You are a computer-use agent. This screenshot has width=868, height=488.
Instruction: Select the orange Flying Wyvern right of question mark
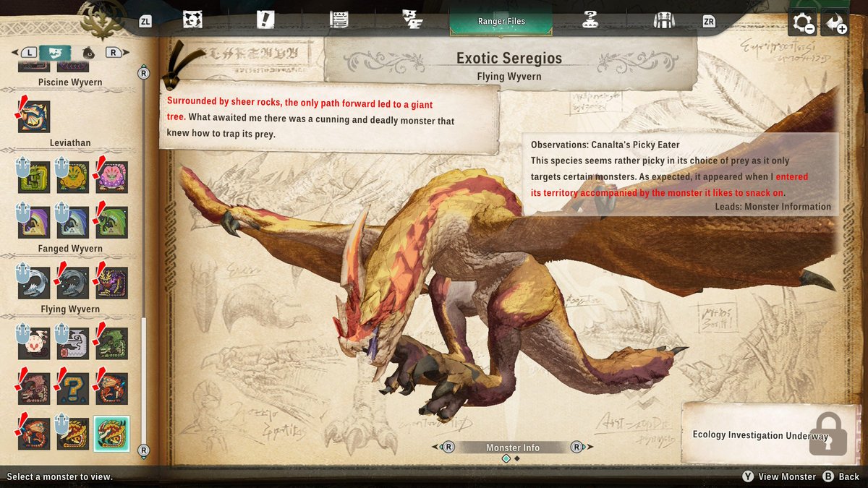click(x=112, y=388)
